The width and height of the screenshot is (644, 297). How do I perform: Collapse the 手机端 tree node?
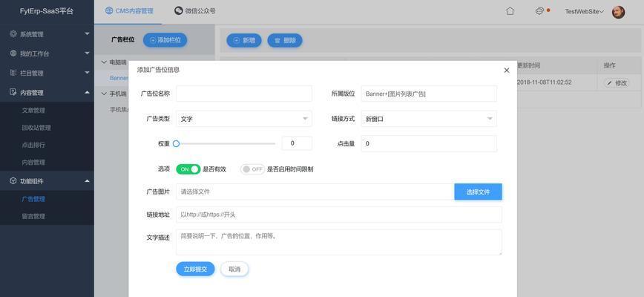pos(104,94)
